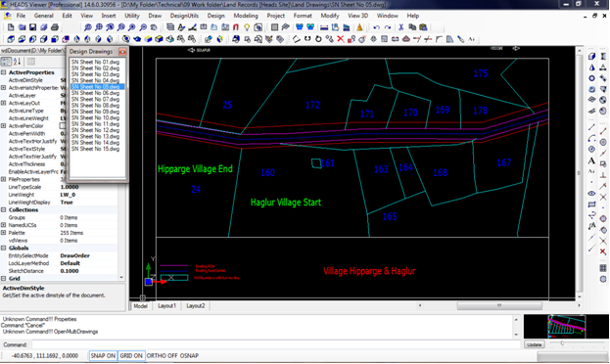This screenshot has width=610, height=364.
Task: Click the Redo arrow icon
Action: (388, 27)
